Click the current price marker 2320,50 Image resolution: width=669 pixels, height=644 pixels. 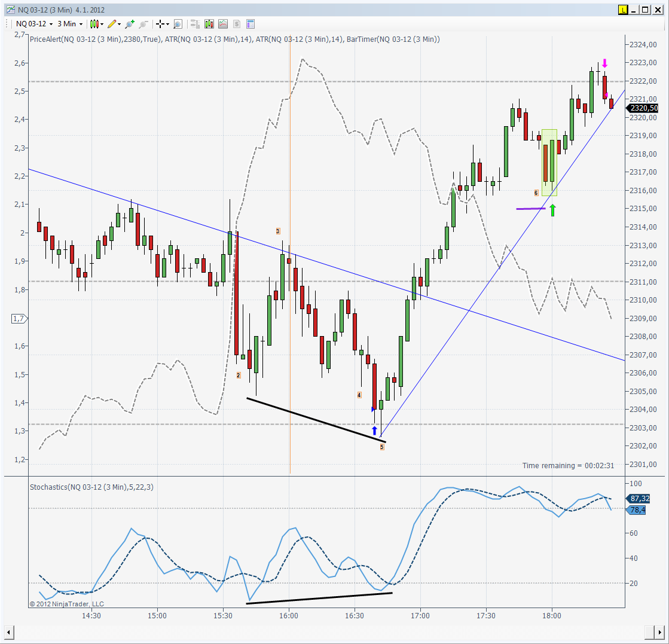coord(643,108)
